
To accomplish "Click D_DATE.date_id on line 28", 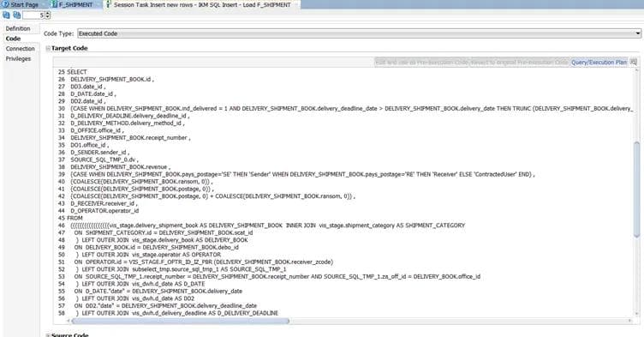I will tap(93, 93).
